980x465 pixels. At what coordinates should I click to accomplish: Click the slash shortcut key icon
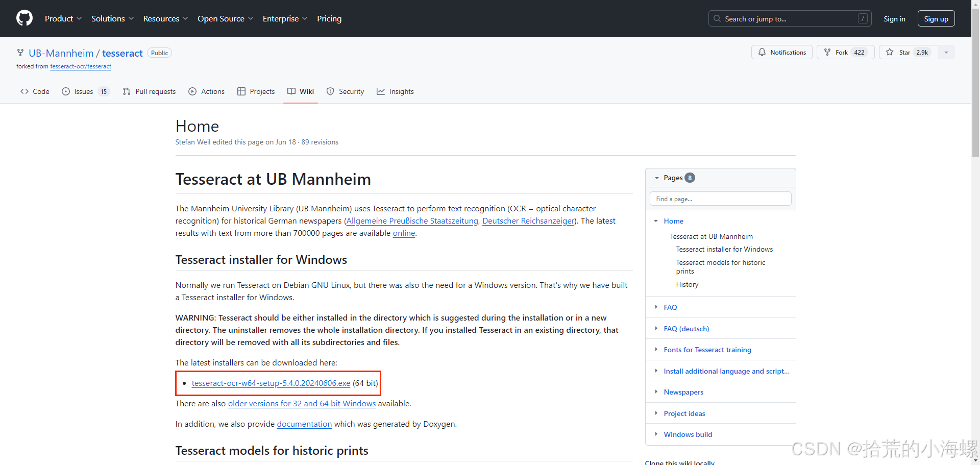pyautogui.click(x=863, y=19)
